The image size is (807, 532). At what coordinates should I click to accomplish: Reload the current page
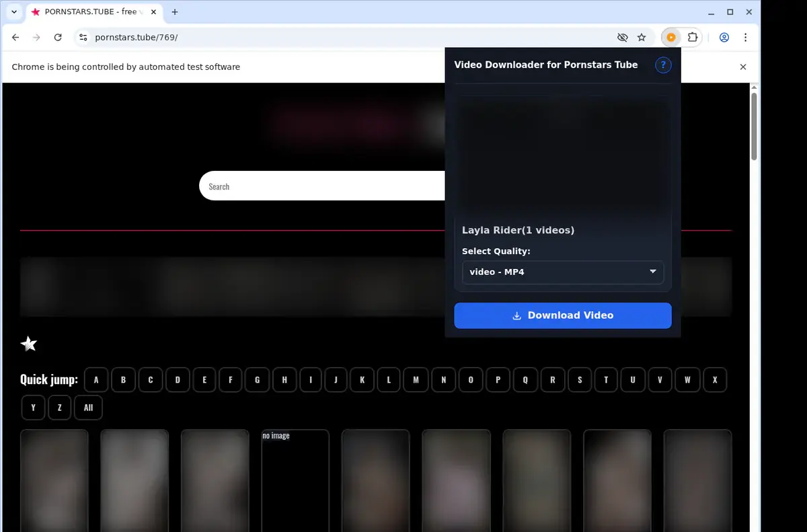point(58,38)
